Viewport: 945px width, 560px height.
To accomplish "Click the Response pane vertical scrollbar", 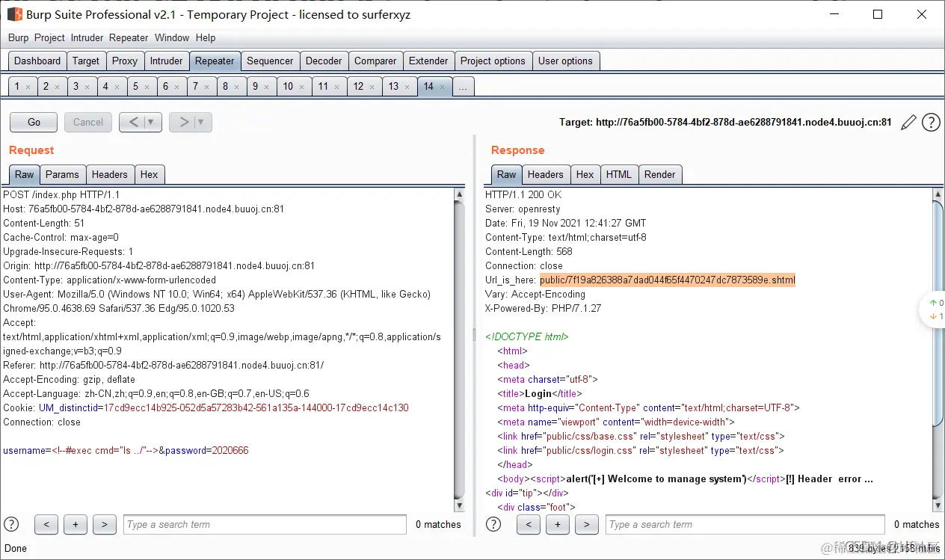I will 938,349.
